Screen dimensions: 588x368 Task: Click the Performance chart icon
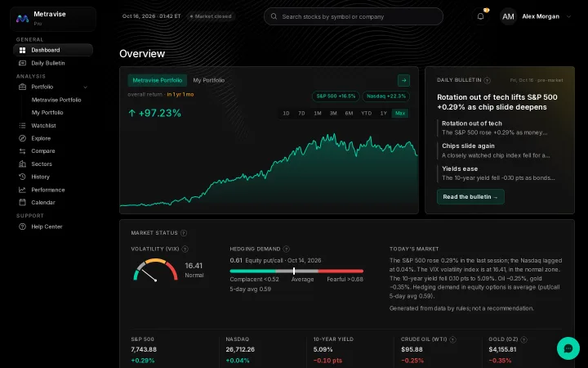pos(23,190)
